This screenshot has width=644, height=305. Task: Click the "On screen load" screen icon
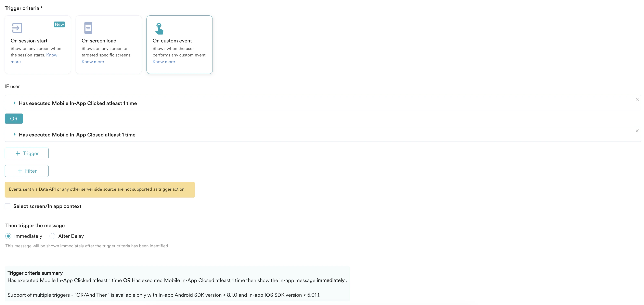click(88, 28)
